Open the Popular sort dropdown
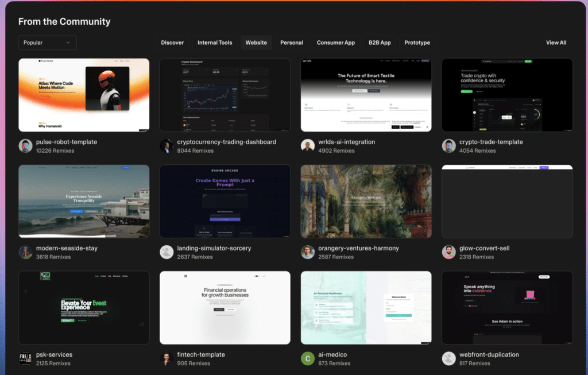 coord(47,42)
